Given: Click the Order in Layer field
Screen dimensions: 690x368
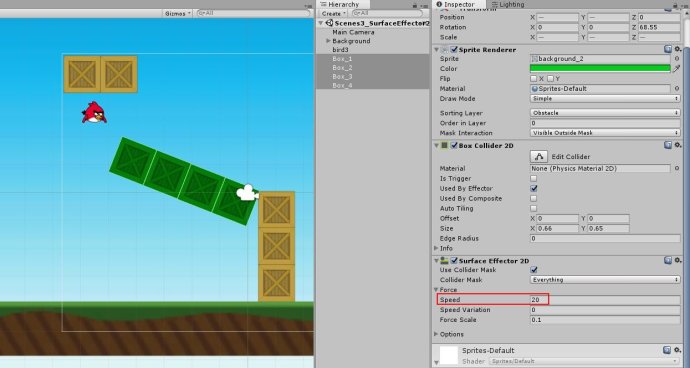Looking at the screenshot, I should coord(605,123).
